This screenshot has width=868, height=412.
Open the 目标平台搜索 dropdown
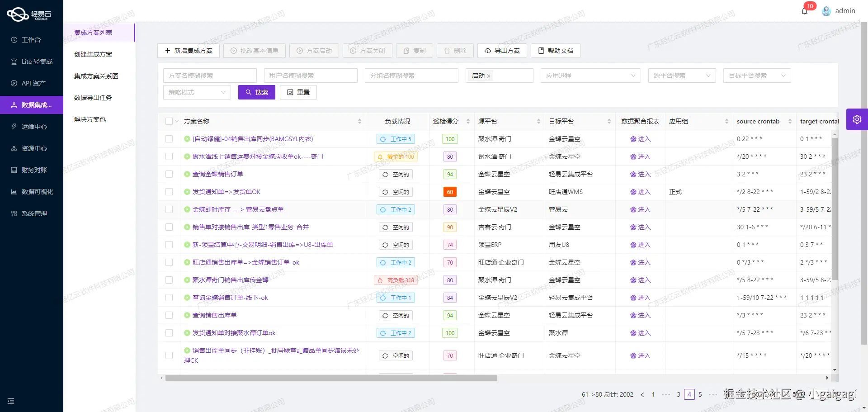pos(757,76)
